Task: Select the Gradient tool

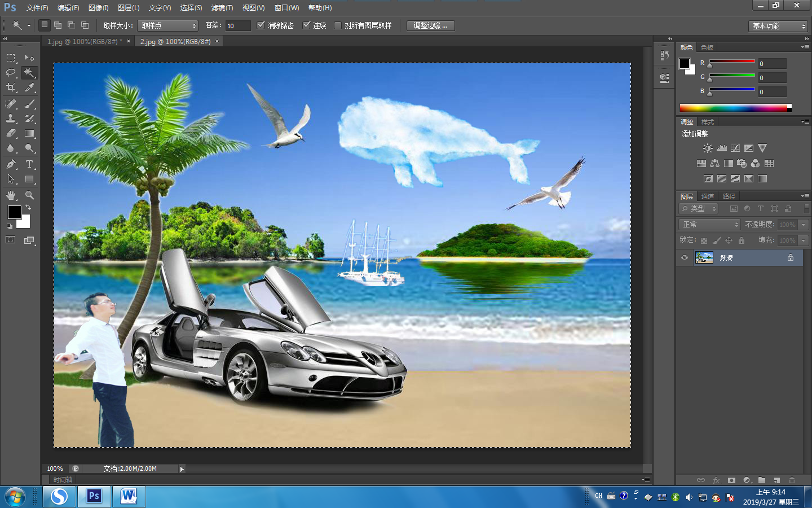Action: 29,133
